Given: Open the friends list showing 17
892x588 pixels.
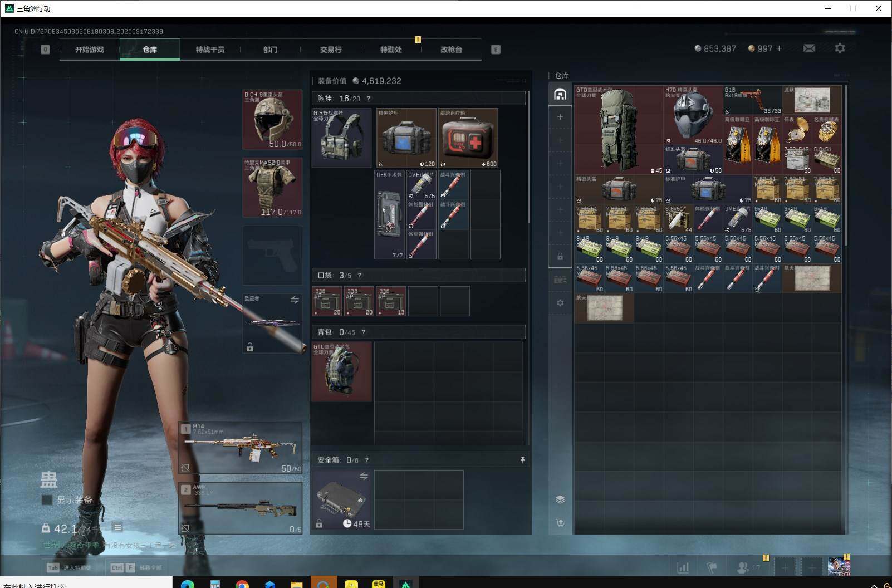Looking at the screenshot, I should click(x=748, y=567).
